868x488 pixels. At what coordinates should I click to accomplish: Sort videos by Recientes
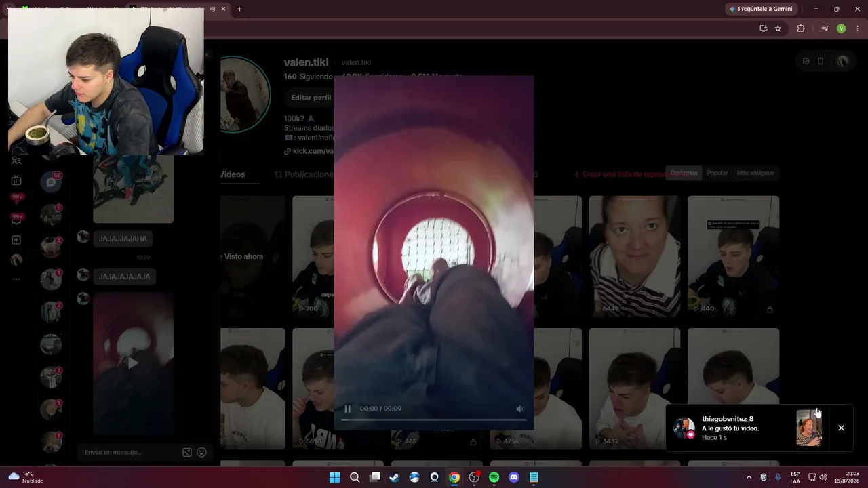[x=684, y=173]
